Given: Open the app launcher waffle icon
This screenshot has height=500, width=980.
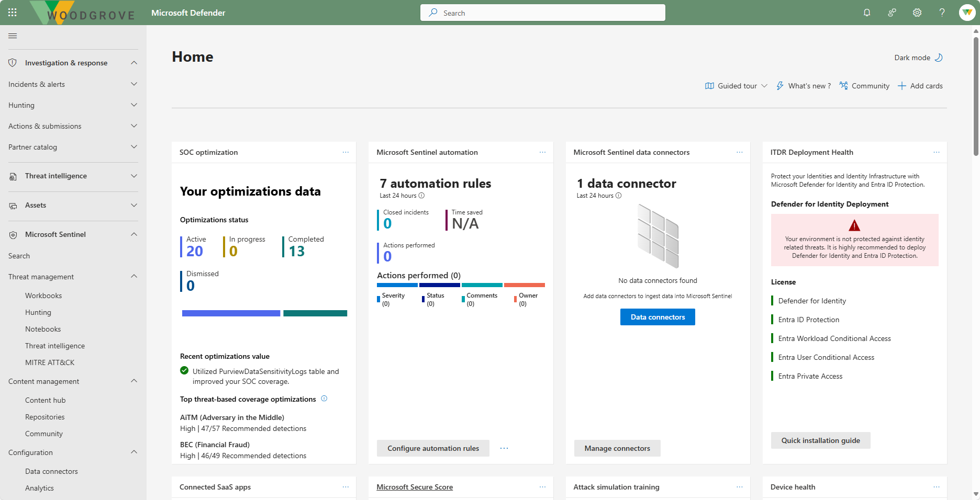Looking at the screenshot, I should point(13,13).
